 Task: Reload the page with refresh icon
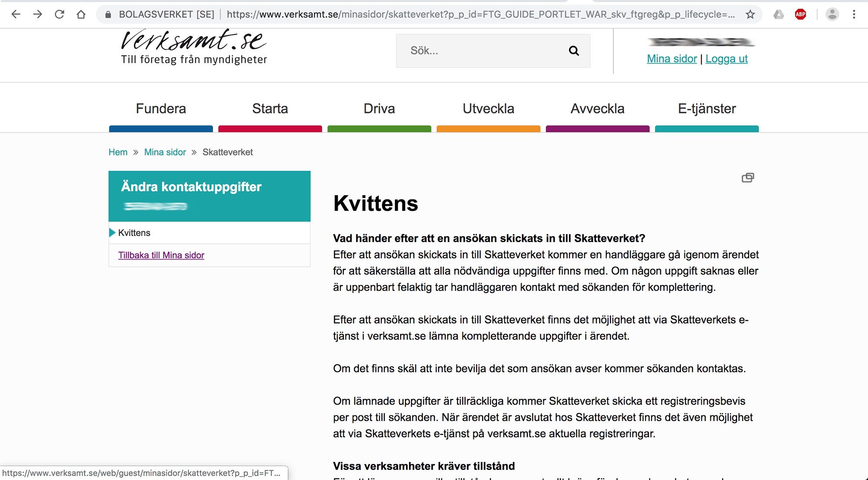(59, 14)
